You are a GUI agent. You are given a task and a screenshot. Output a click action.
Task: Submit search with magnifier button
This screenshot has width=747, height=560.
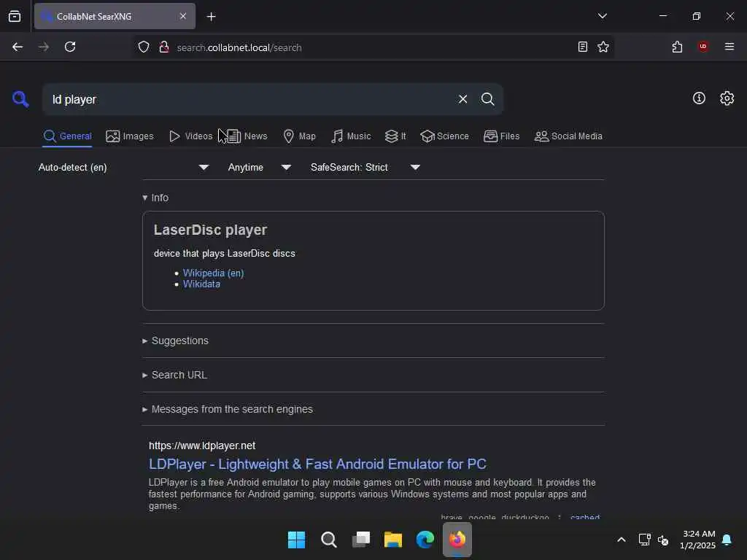[487, 99]
